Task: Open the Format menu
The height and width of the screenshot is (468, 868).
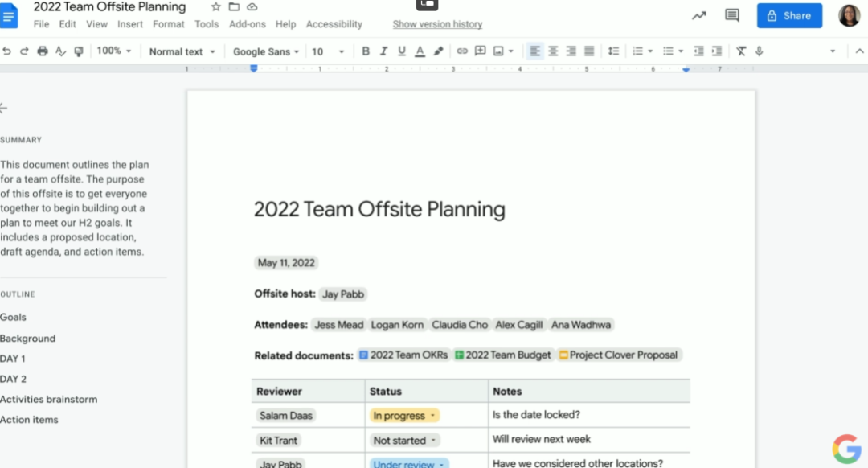Action: [169, 24]
